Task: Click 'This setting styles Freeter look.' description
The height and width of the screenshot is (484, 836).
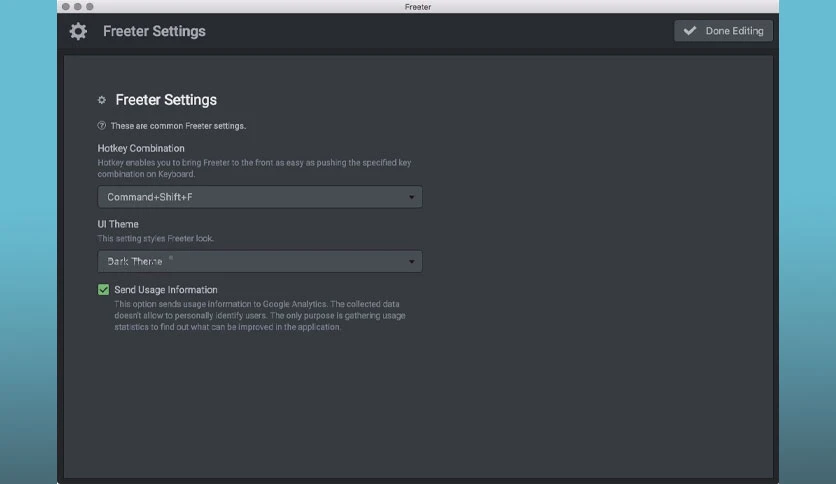Action: pos(156,238)
